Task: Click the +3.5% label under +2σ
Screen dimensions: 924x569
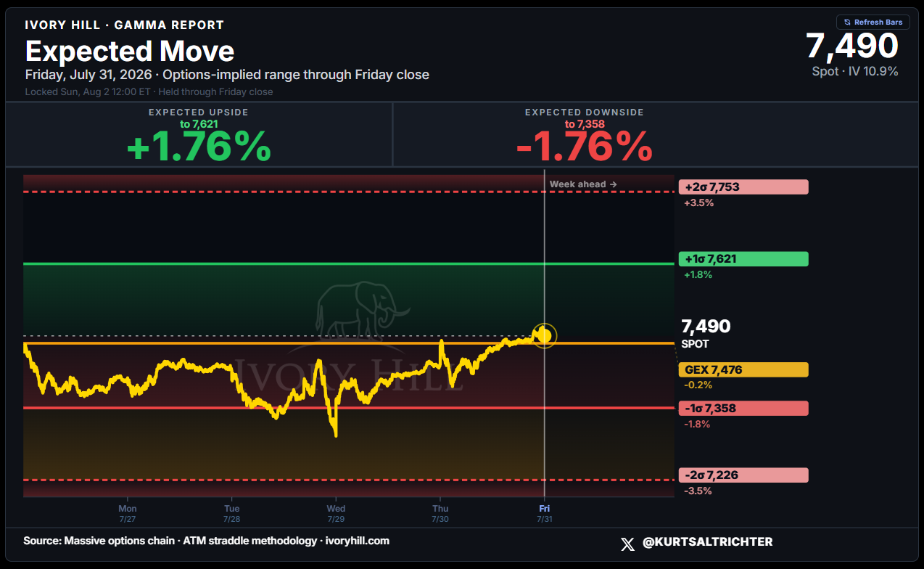Action: coord(699,203)
